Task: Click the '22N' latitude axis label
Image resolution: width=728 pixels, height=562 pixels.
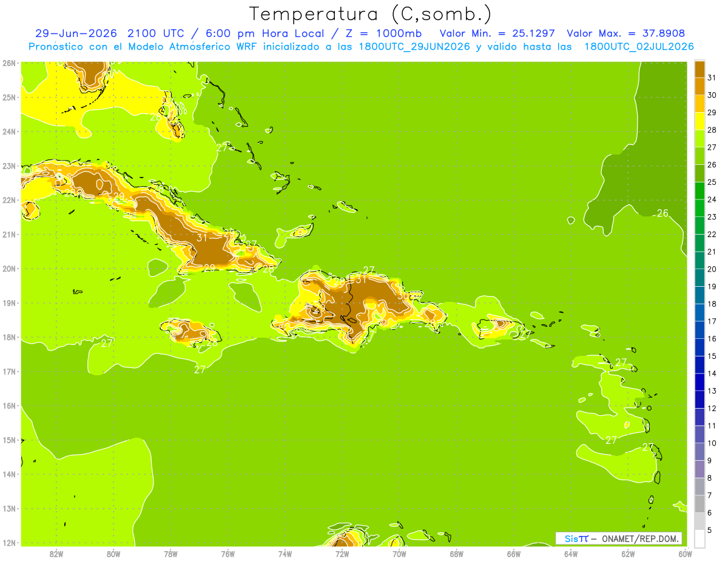Action: click(9, 200)
